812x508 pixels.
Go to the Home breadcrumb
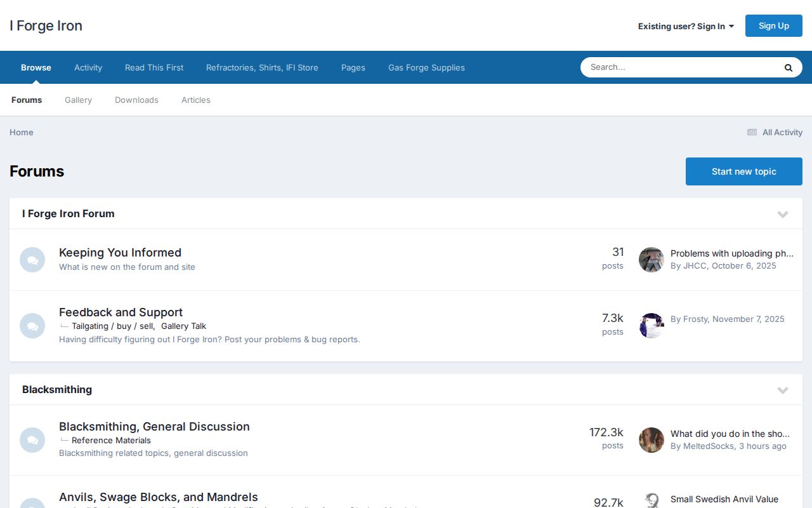tap(22, 132)
